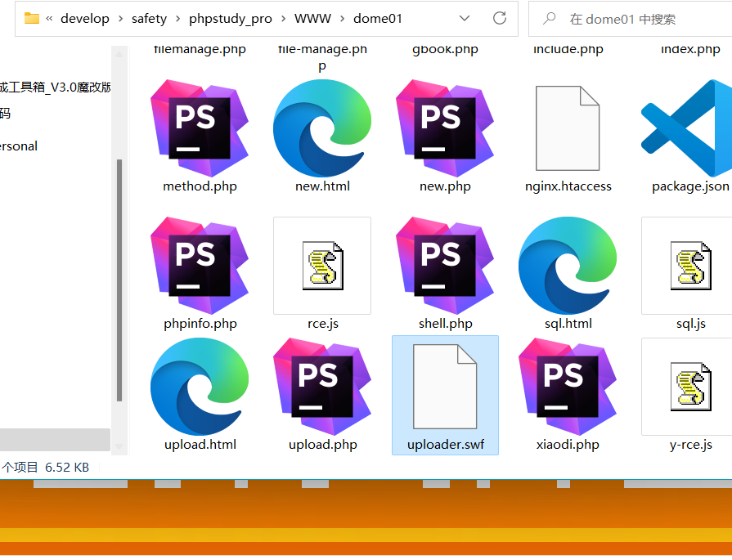Click the file-manage.php file name
The height and width of the screenshot is (560, 732).
point(322,57)
